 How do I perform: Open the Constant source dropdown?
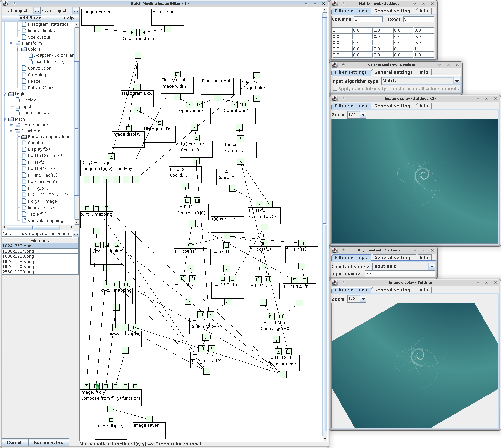432,266
